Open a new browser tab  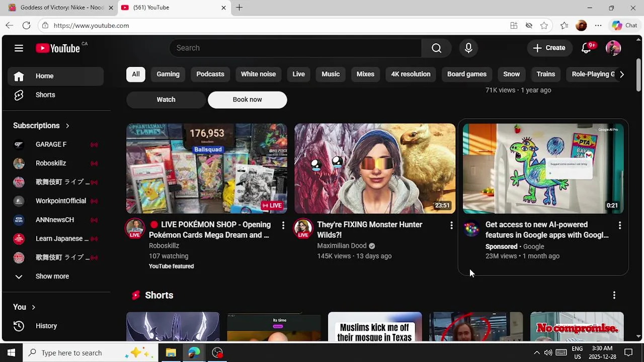[x=239, y=8]
